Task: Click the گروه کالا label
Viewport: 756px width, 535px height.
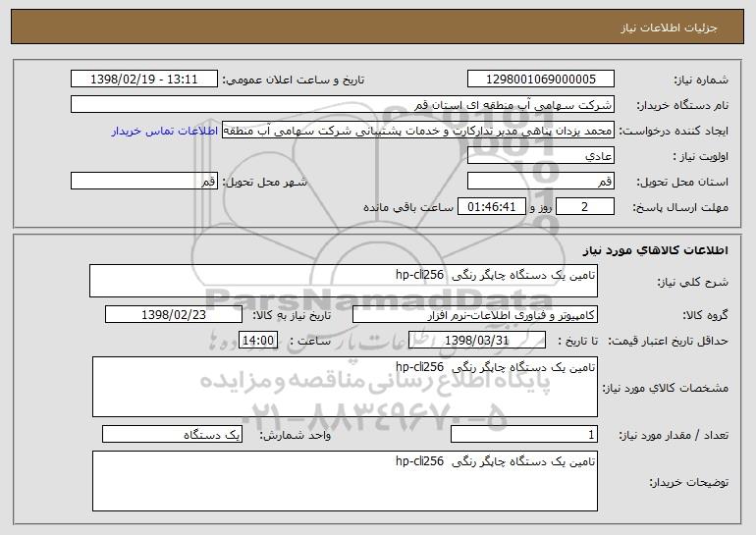Action: coord(705,316)
